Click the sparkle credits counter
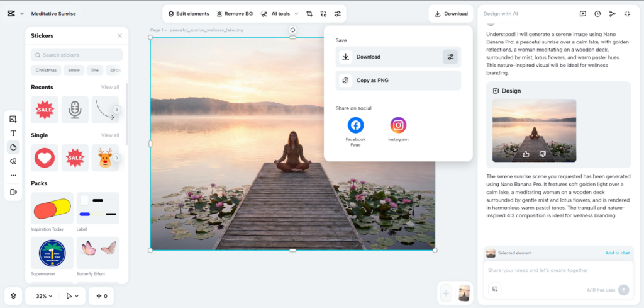The width and height of the screenshot is (644, 308). click(x=101, y=296)
